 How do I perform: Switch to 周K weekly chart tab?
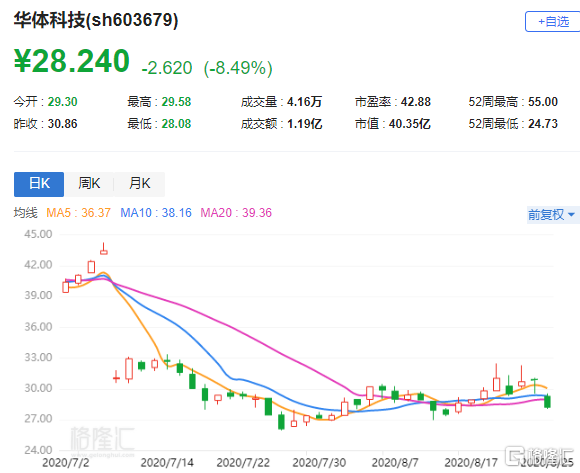[x=89, y=184]
